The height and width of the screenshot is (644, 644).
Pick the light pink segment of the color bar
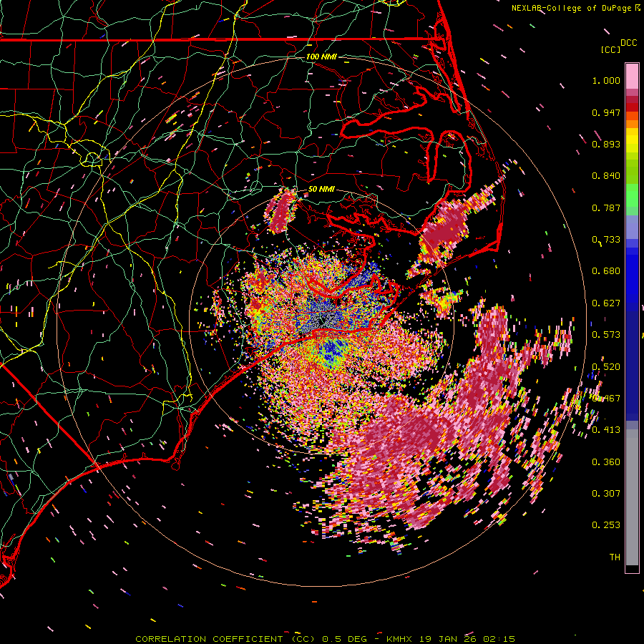tap(632, 76)
